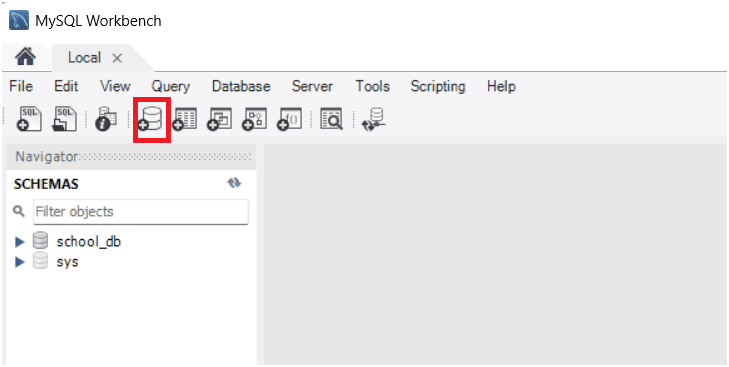729x367 pixels.
Task: Select sys in the schema tree
Action: pyautogui.click(x=67, y=262)
